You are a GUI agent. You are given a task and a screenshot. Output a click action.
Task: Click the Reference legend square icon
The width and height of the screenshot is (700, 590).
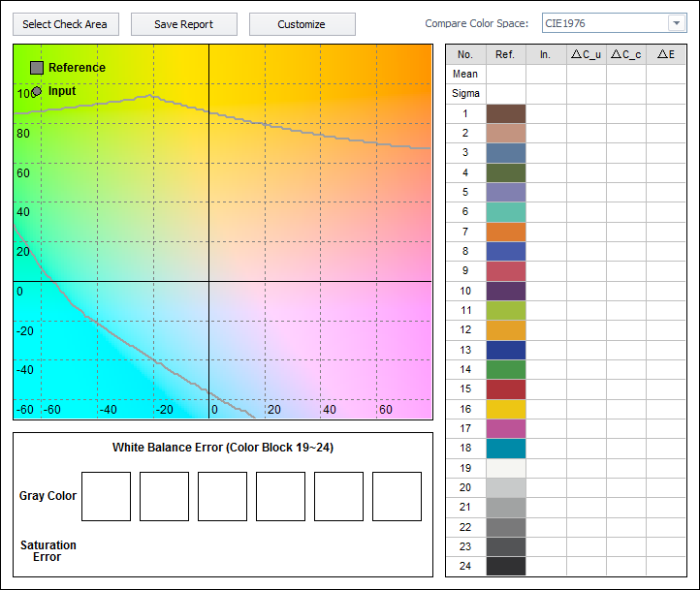(37, 68)
